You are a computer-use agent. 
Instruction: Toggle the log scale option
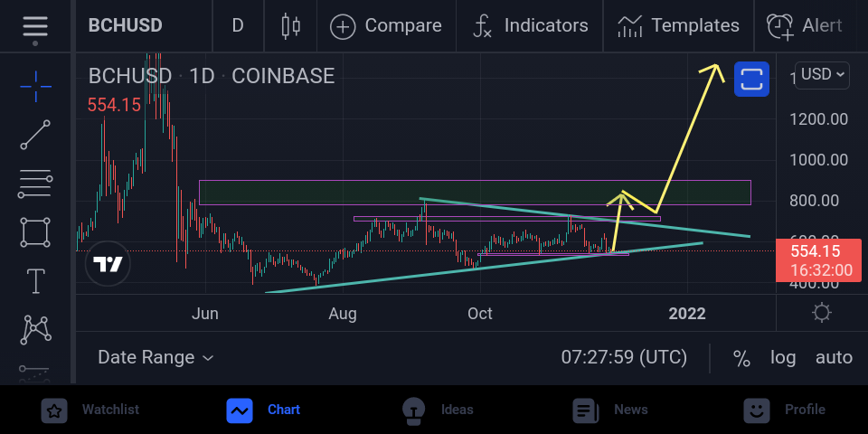click(x=783, y=358)
